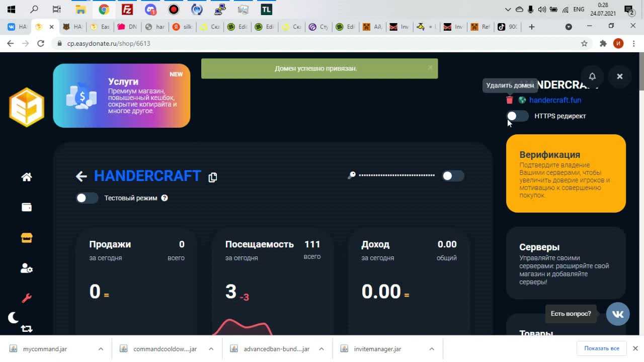The image size is (644, 362).
Task: Switch to the 'Сту' tab
Action: coord(317,27)
